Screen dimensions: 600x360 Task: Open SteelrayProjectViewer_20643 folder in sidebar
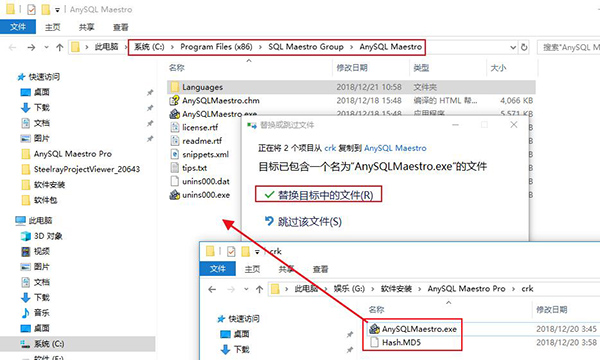pyautogui.click(x=81, y=169)
